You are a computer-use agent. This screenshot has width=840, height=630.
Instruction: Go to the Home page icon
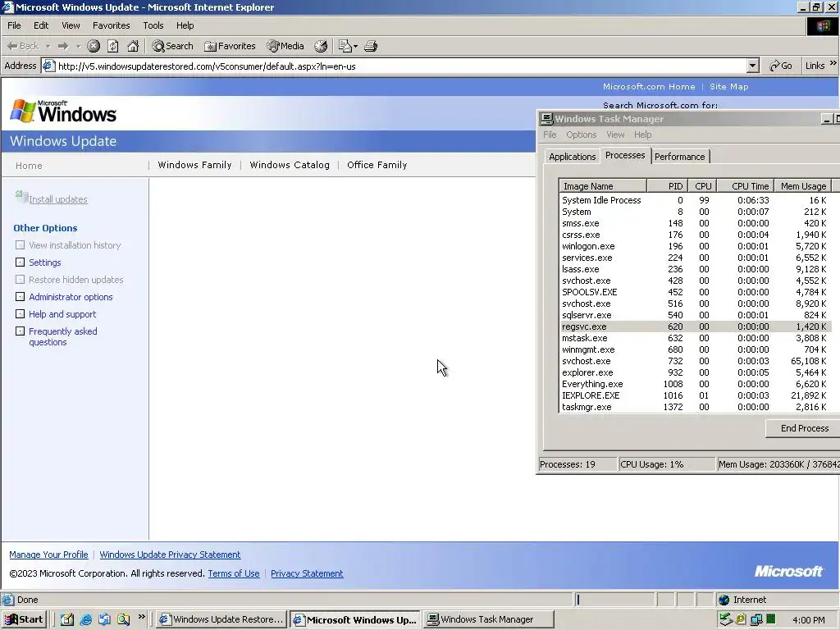133,46
